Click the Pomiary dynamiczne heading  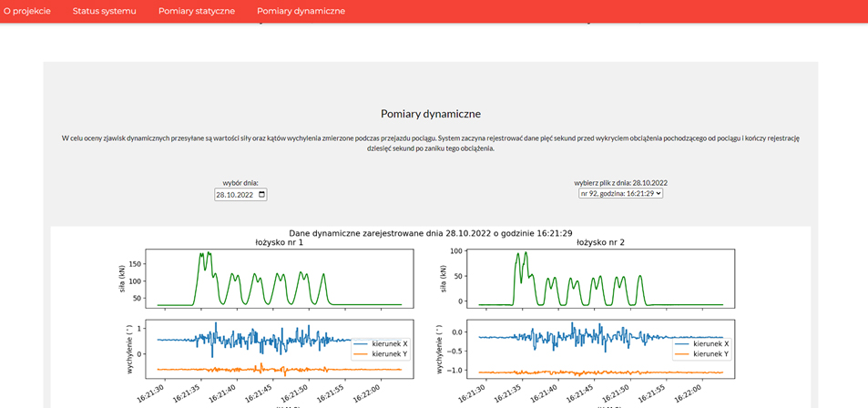[x=431, y=114]
